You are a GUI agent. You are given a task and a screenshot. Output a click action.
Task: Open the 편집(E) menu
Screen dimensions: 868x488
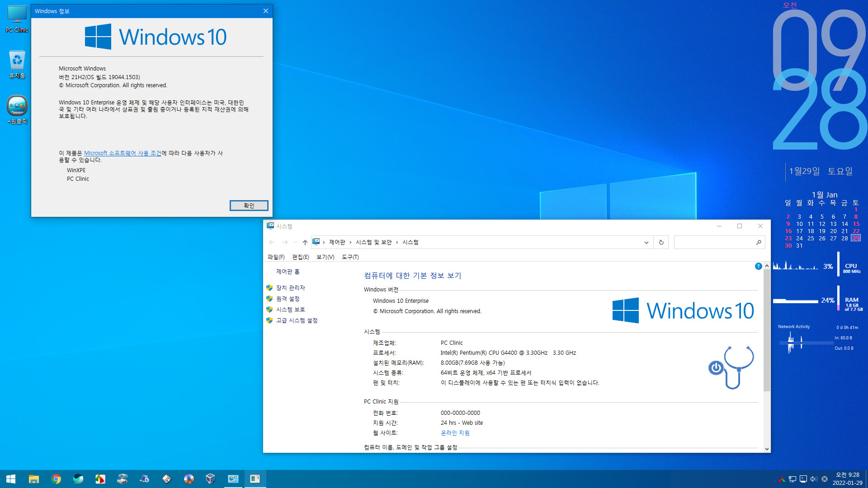301,257
